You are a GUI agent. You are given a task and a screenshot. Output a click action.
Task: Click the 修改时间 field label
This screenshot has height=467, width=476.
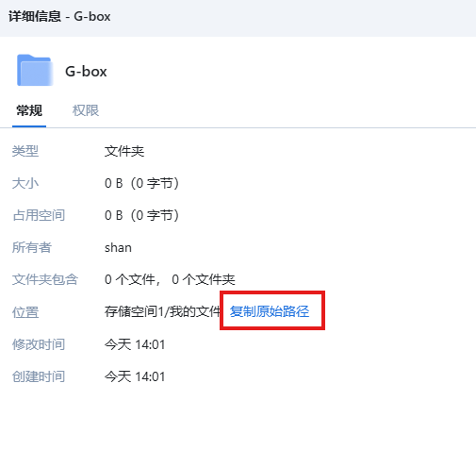39,344
